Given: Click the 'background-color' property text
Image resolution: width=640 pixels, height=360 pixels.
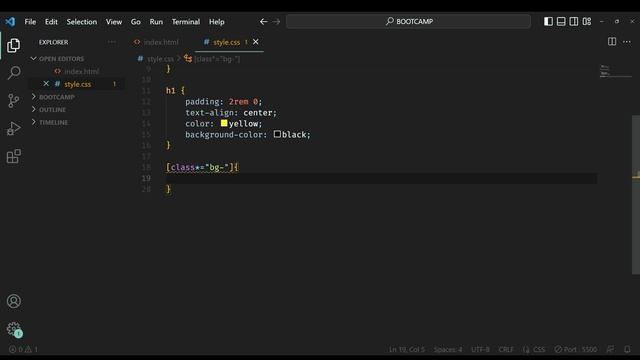Looking at the screenshot, I should [223, 134].
